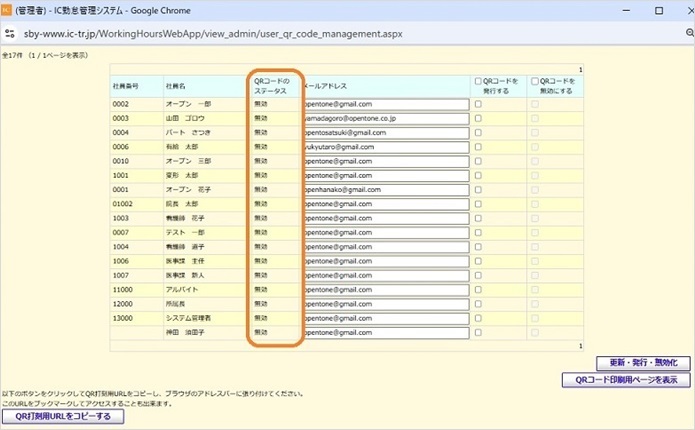Edit the yamadagoro@opentone.co.jp email field

(386, 118)
